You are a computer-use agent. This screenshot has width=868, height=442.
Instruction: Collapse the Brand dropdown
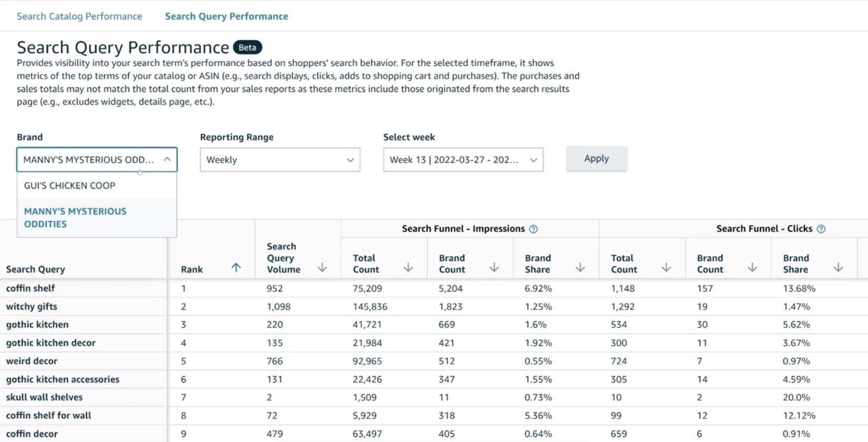click(167, 160)
